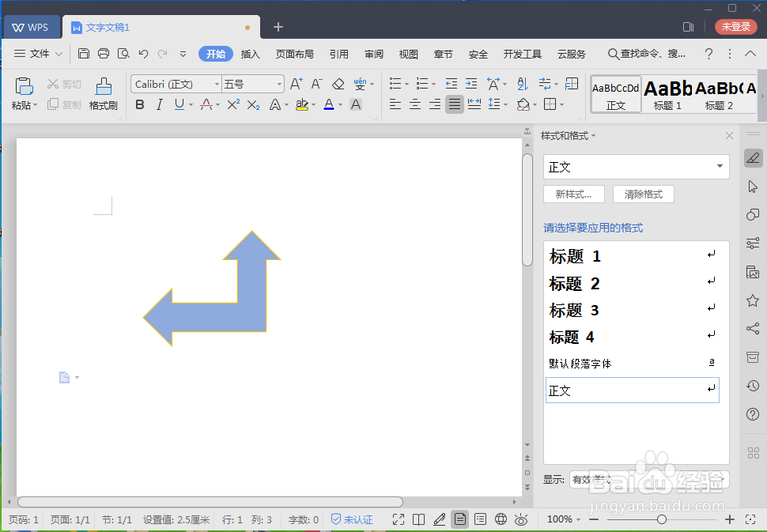The width and height of the screenshot is (767, 532).
Task: Click the Save icon in quick toolbar
Action: (84, 53)
